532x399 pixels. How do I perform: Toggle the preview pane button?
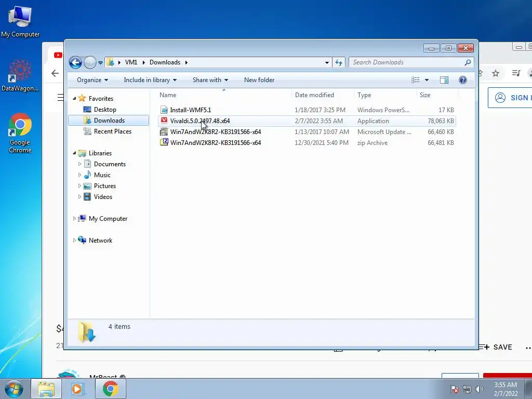coord(444,80)
